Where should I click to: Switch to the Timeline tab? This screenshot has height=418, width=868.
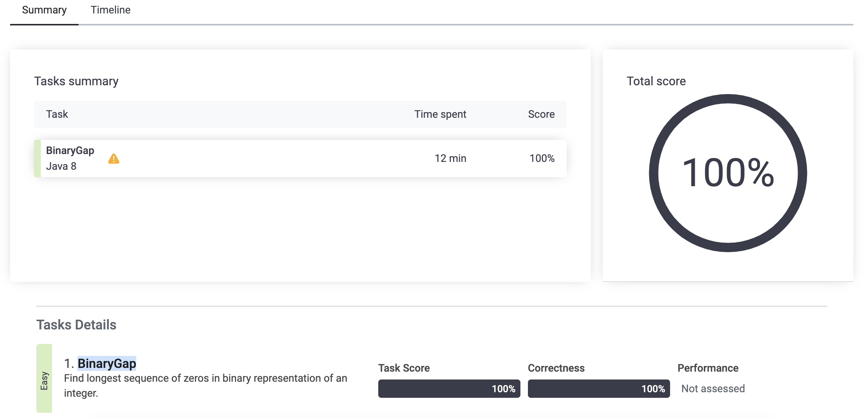pos(110,10)
